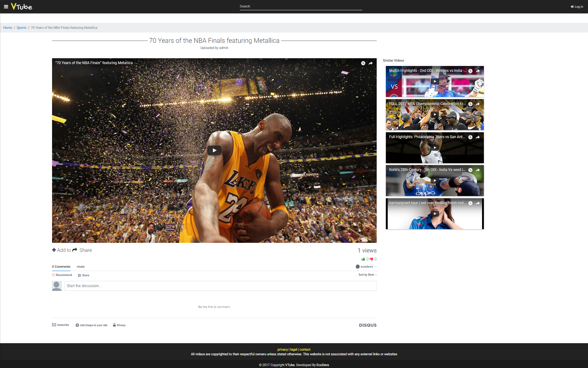Play Kohli's 28th Century video
Screen dimensions: 588x368
pyautogui.click(x=435, y=181)
